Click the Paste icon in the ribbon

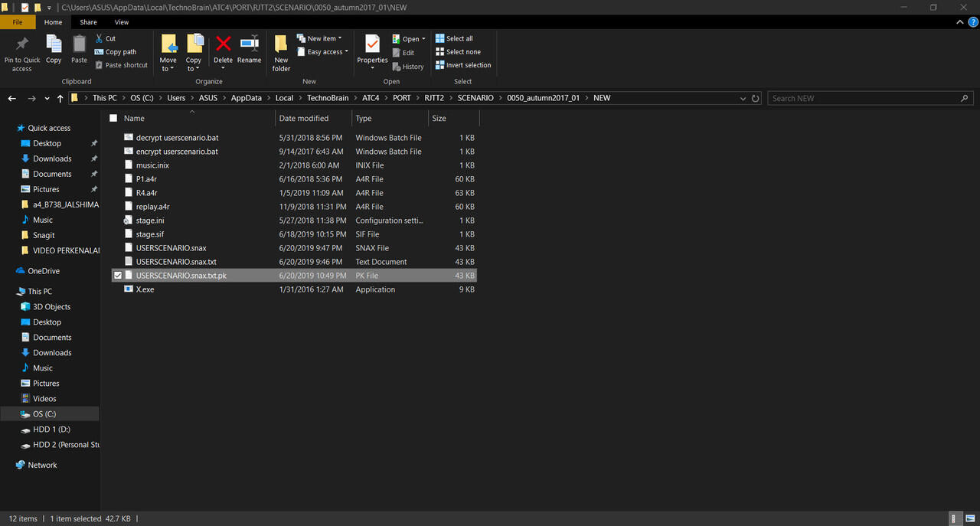79,47
